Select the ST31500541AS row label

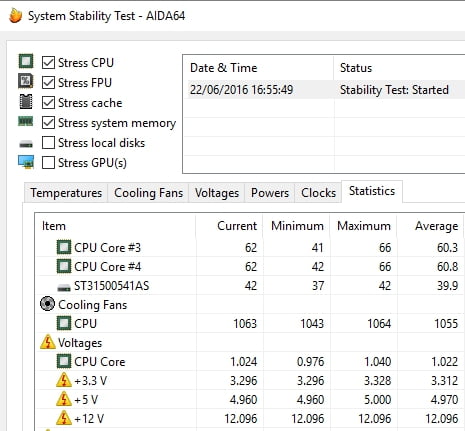(111, 286)
